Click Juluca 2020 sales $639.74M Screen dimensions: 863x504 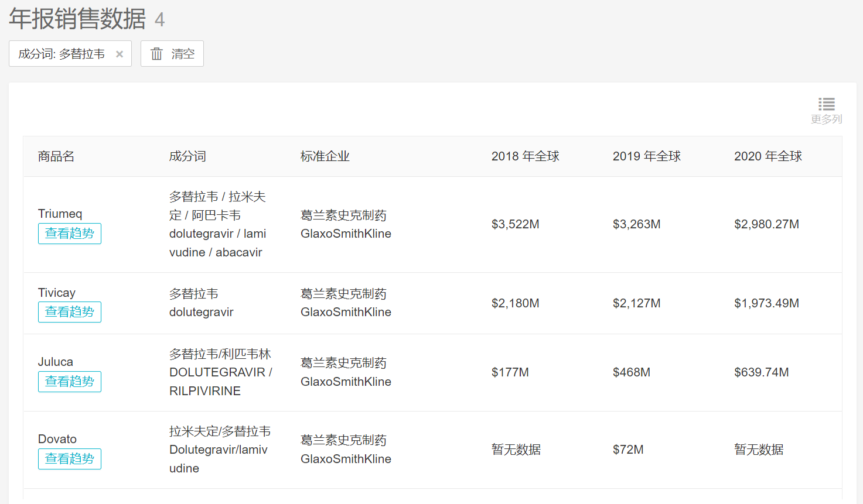(762, 372)
